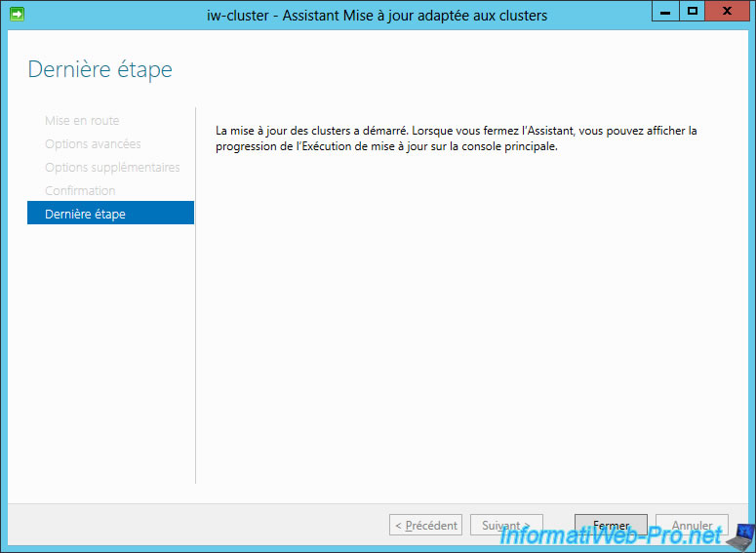Click the Suivant button

click(506, 525)
